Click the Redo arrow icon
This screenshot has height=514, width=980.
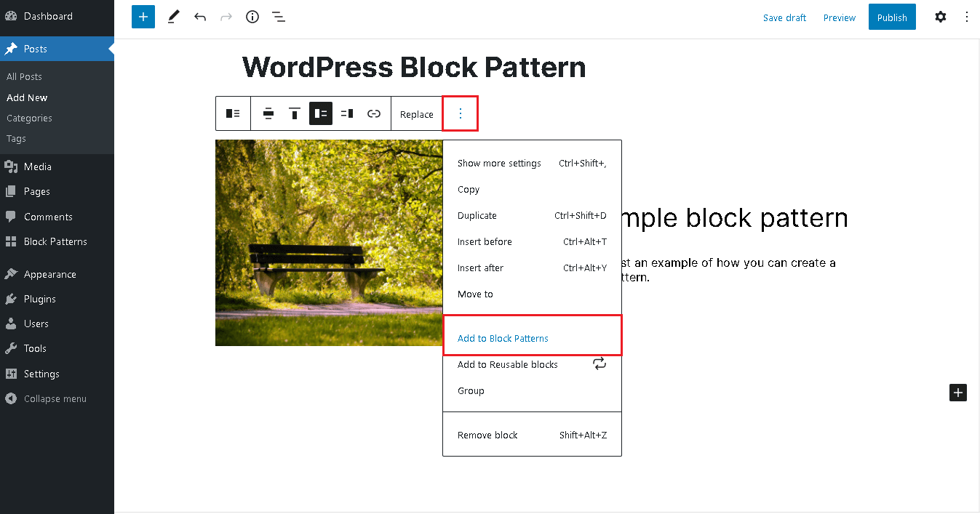tap(226, 16)
